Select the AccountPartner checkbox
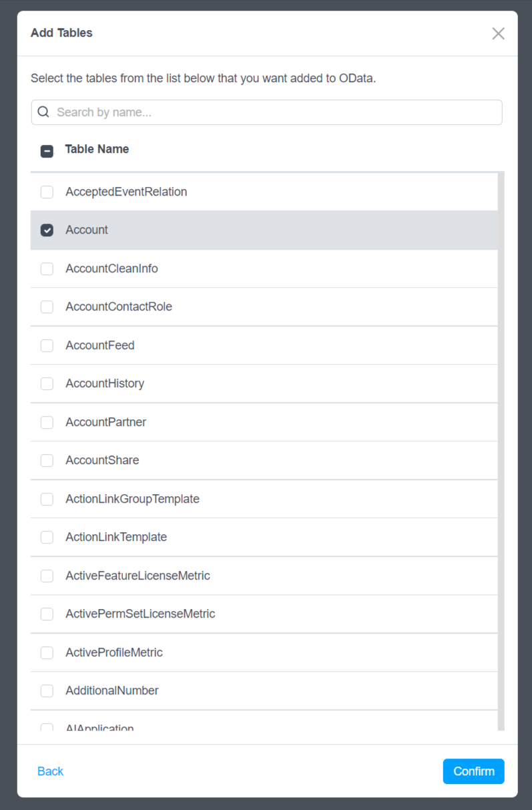Screen dimensions: 532x810 pyautogui.click(x=47, y=423)
